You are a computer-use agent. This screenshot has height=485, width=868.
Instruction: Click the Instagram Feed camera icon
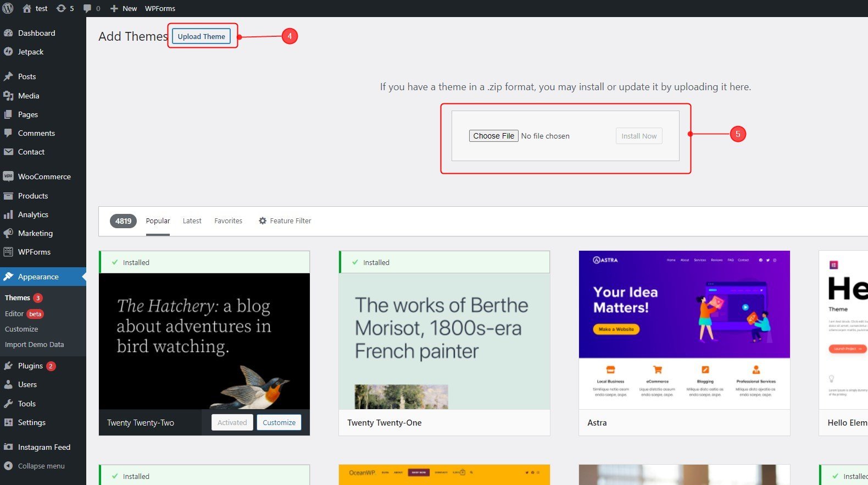(x=8, y=447)
